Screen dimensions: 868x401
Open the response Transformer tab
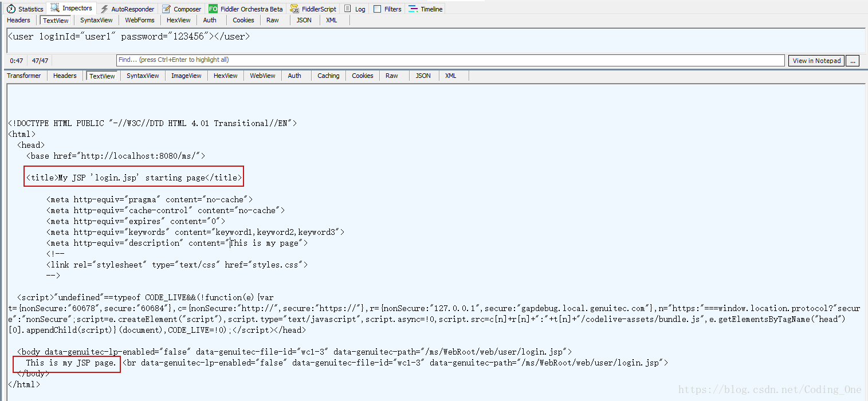pos(24,76)
